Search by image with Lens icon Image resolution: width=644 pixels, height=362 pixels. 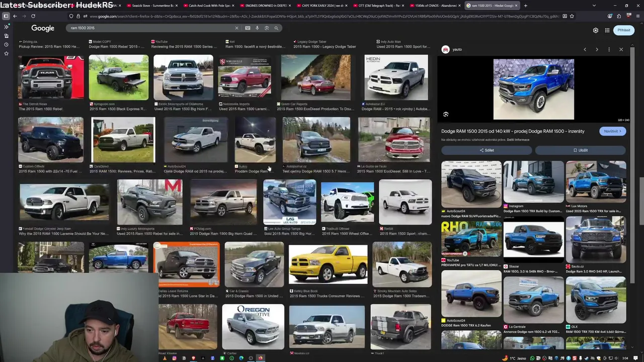[x=267, y=28]
